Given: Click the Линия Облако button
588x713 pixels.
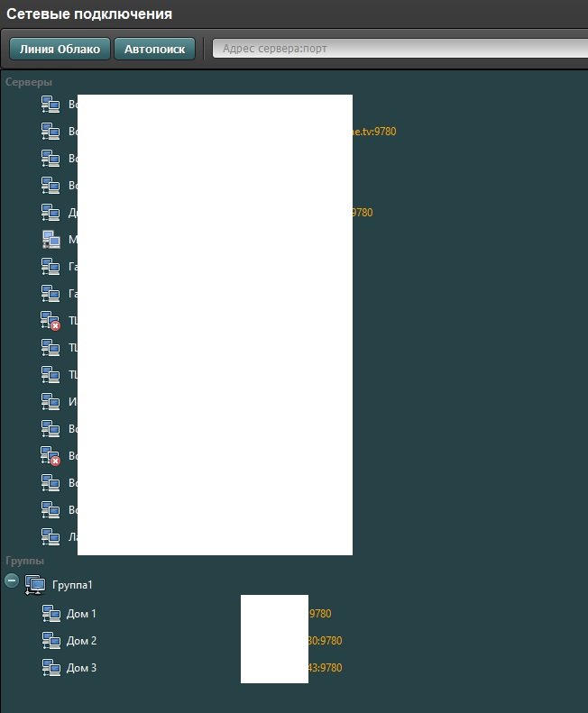Looking at the screenshot, I should tap(60, 49).
